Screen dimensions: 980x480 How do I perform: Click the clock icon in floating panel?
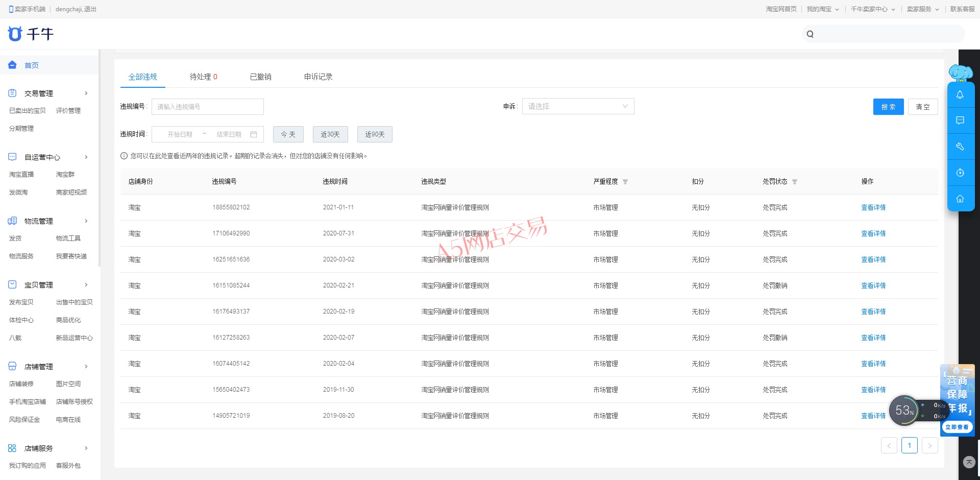click(x=960, y=173)
